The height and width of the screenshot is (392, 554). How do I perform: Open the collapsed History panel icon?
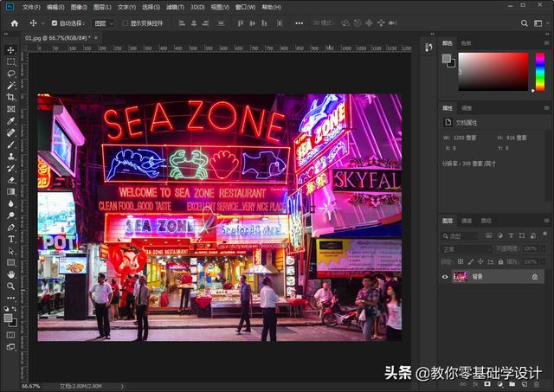[429, 48]
